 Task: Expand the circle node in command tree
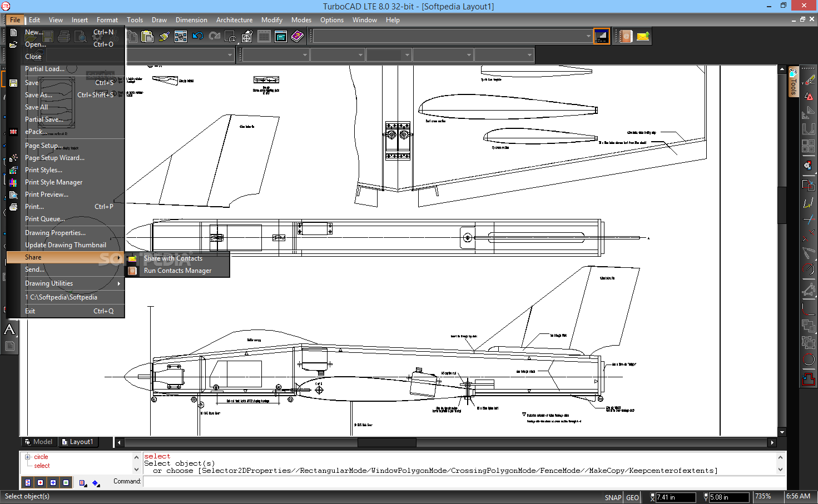coord(28,457)
